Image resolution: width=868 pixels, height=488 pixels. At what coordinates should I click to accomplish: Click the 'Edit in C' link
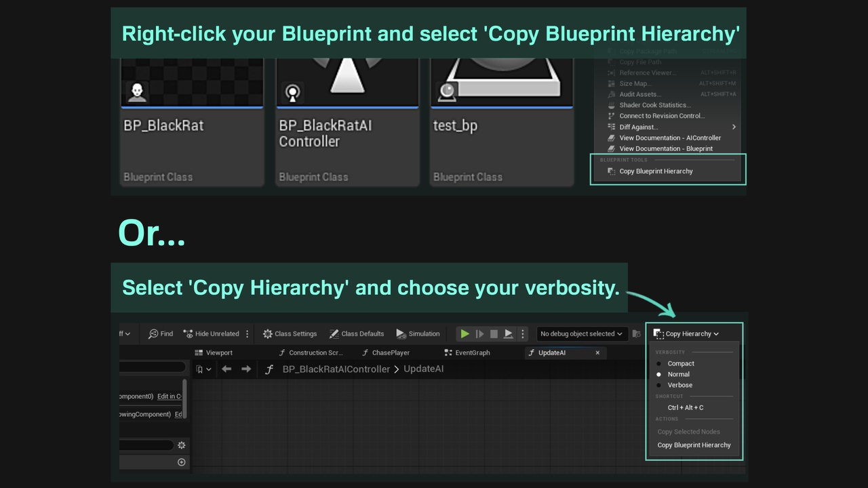coord(169,396)
